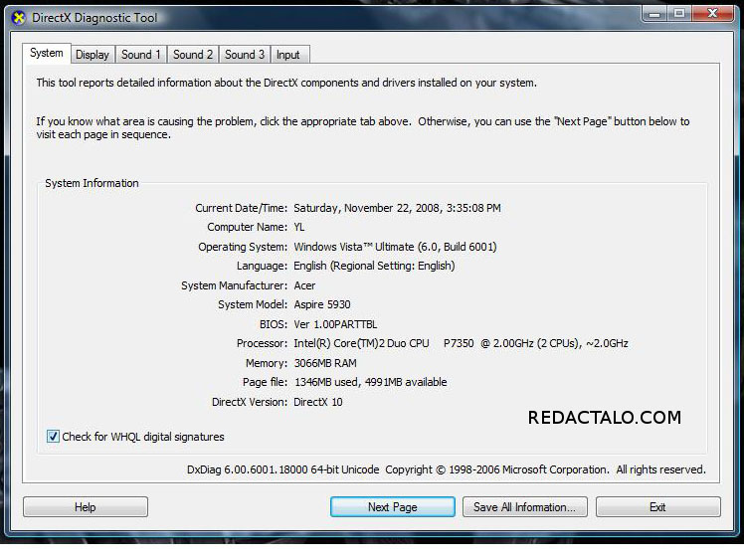
Task: Maximize the DirectX Diagnostic Tool window
Action: point(680,14)
